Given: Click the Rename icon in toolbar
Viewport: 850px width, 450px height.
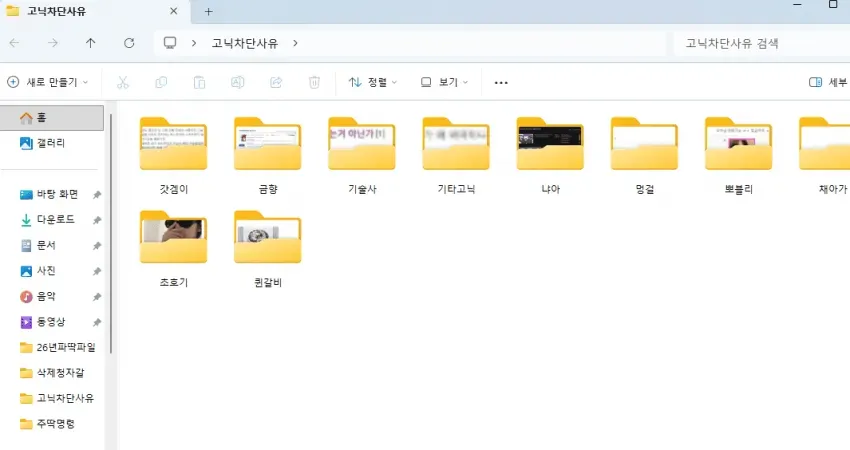Looking at the screenshot, I should pos(237,82).
